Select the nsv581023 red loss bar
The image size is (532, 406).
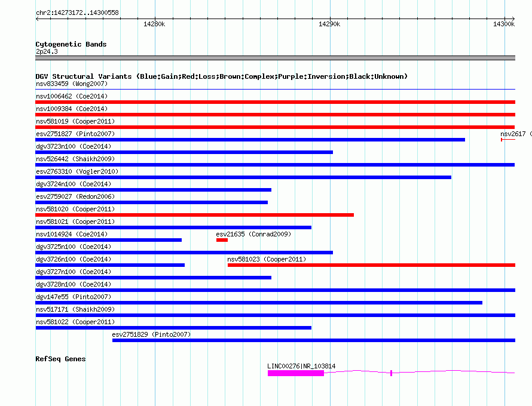(x=372, y=265)
